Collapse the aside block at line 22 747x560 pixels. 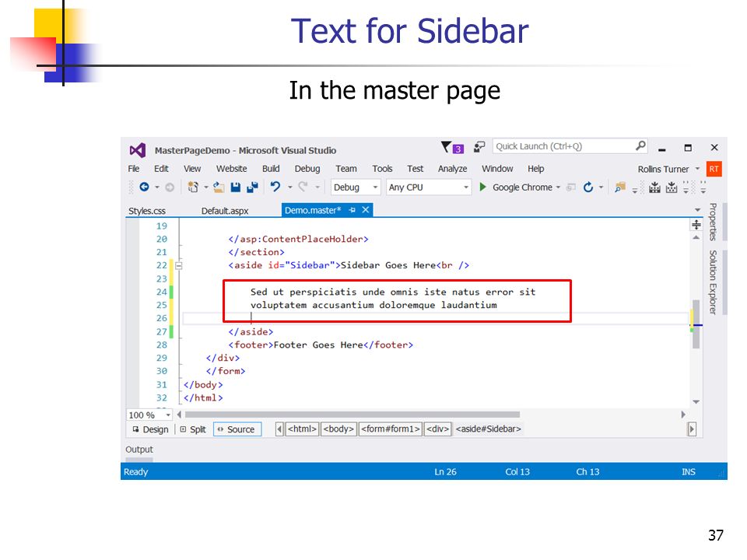point(179,266)
